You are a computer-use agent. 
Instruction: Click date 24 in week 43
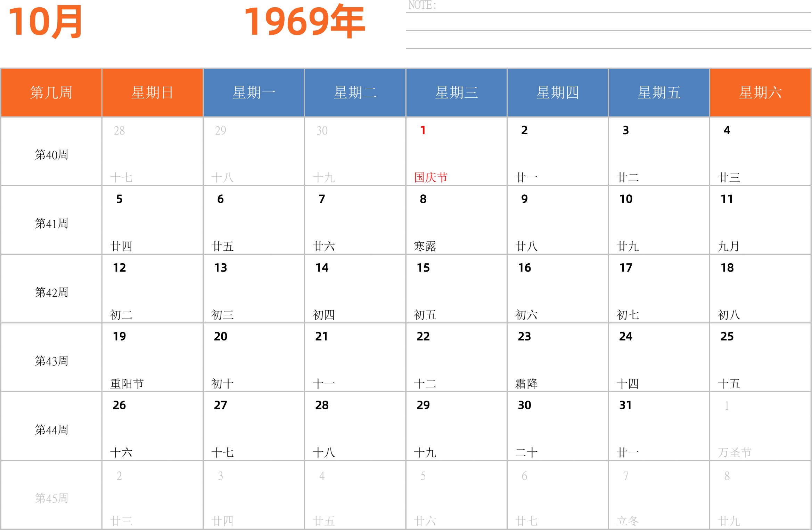point(626,337)
